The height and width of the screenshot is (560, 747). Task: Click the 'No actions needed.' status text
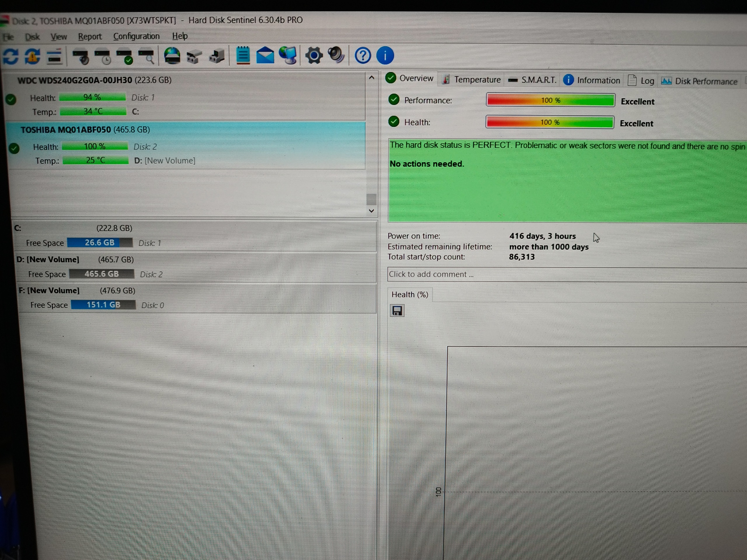click(427, 164)
